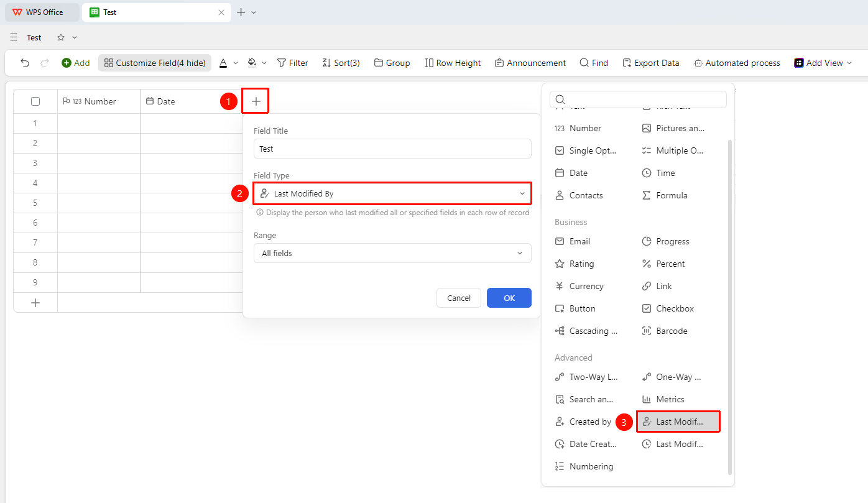Open the Field Type dropdown showing Last Modified By

pyautogui.click(x=392, y=193)
